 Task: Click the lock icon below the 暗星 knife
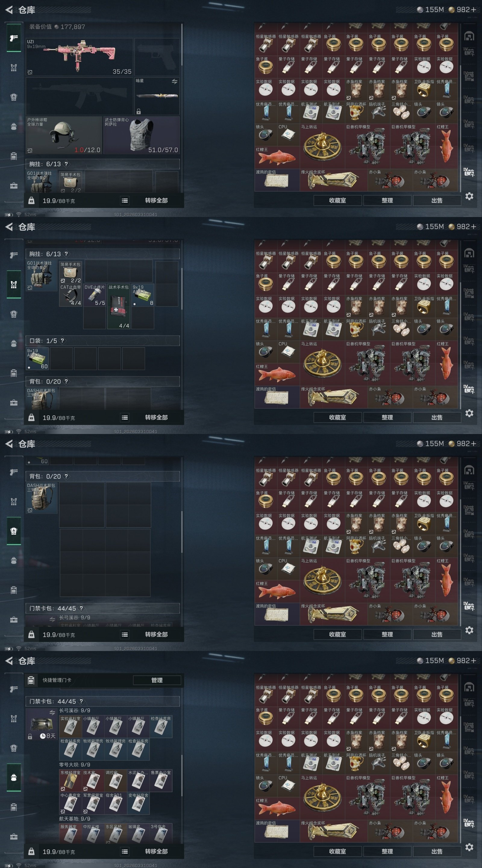point(139,112)
